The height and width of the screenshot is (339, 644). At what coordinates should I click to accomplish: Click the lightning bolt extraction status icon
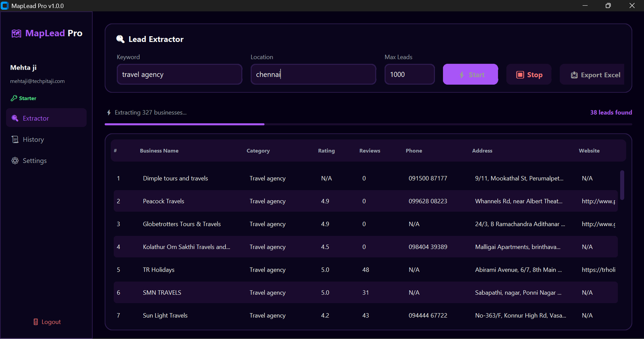pos(109,112)
